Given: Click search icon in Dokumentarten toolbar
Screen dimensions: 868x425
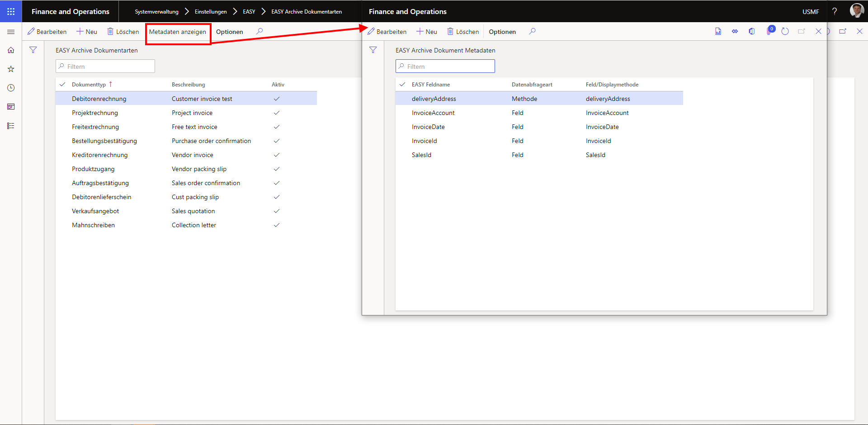Looking at the screenshot, I should click(x=259, y=31).
